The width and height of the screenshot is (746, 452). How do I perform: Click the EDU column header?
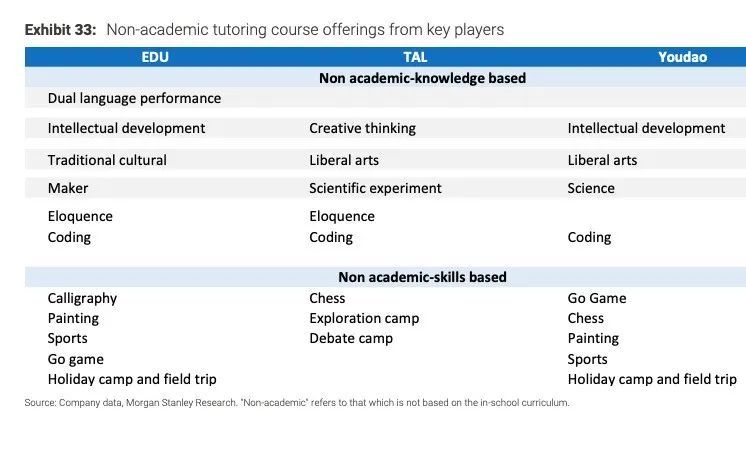[x=155, y=57]
